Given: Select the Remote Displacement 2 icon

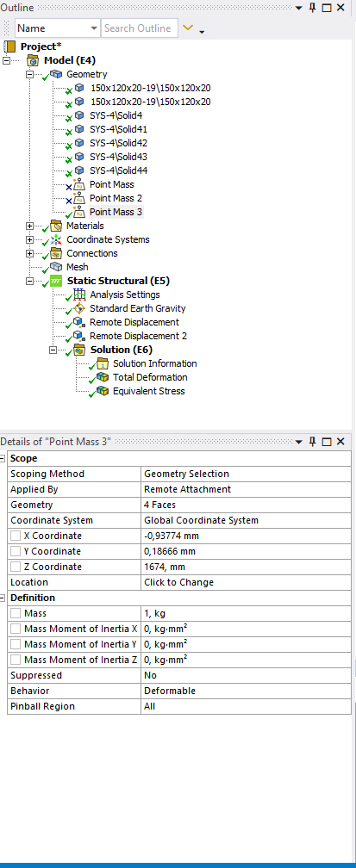Looking at the screenshot, I should (79, 337).
